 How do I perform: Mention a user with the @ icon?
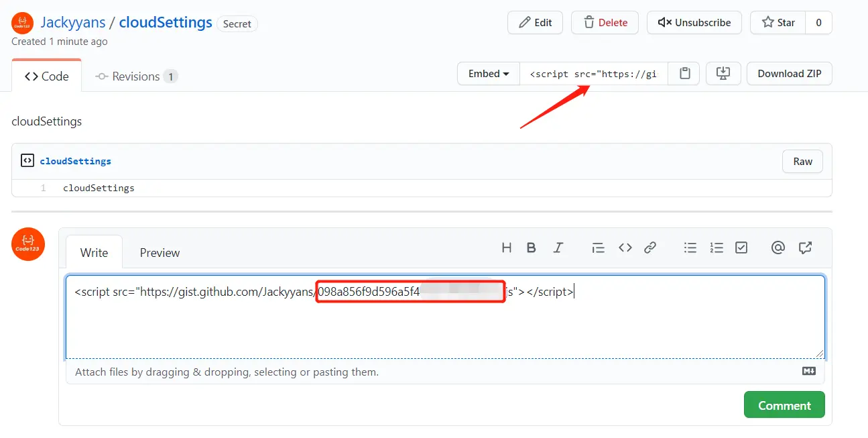pos(778,248)
